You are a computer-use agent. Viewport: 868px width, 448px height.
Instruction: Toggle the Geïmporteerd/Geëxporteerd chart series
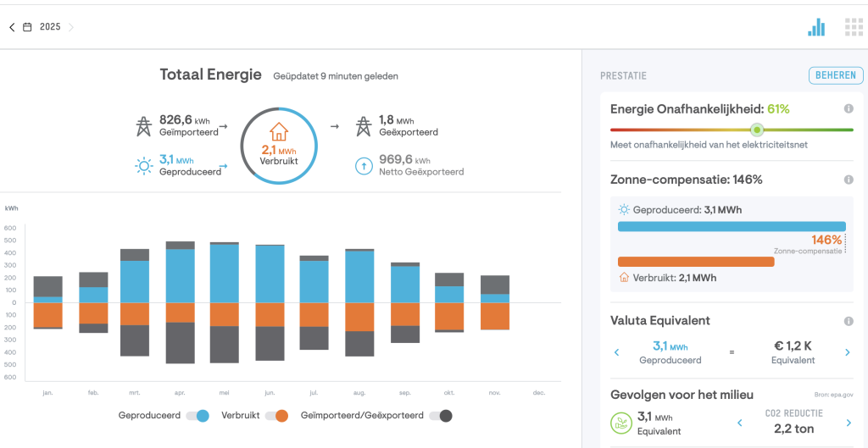tap(440, 416)
